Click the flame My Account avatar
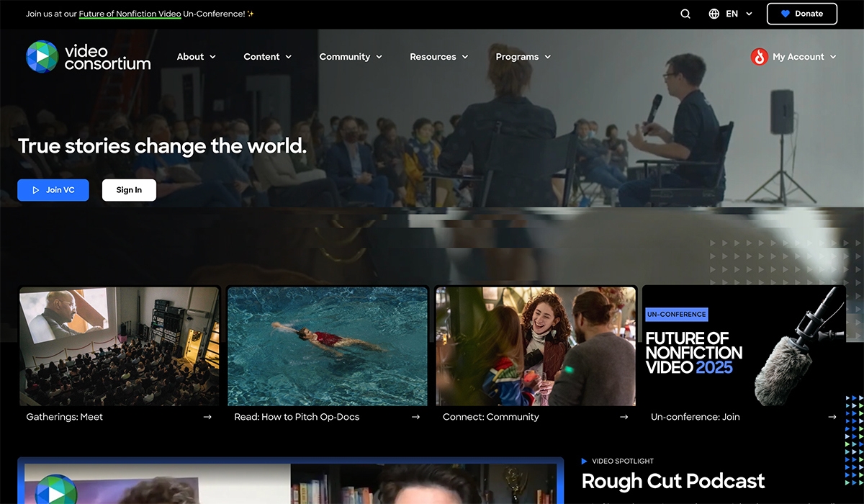 pos(759,57)
